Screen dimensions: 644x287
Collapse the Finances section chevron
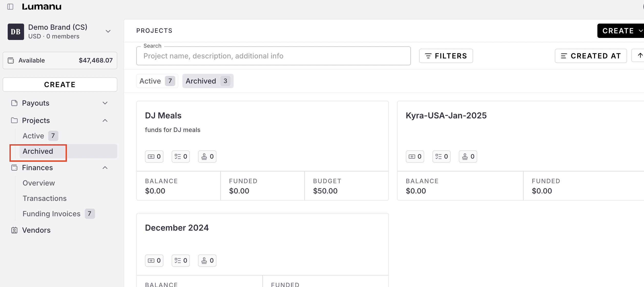(x=105, y=168)
